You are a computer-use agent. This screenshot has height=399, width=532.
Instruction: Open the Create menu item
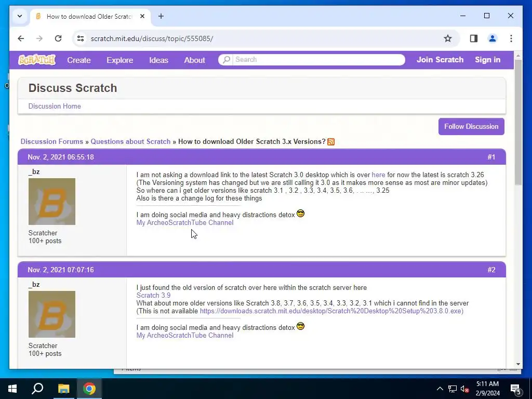pos(79,60)
